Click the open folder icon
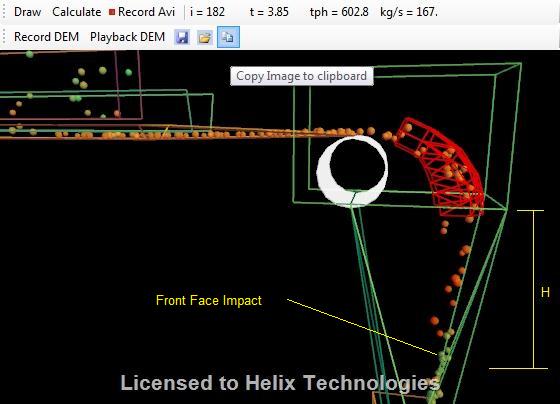Viewport: 560px width, 404px height. (205, 37)
